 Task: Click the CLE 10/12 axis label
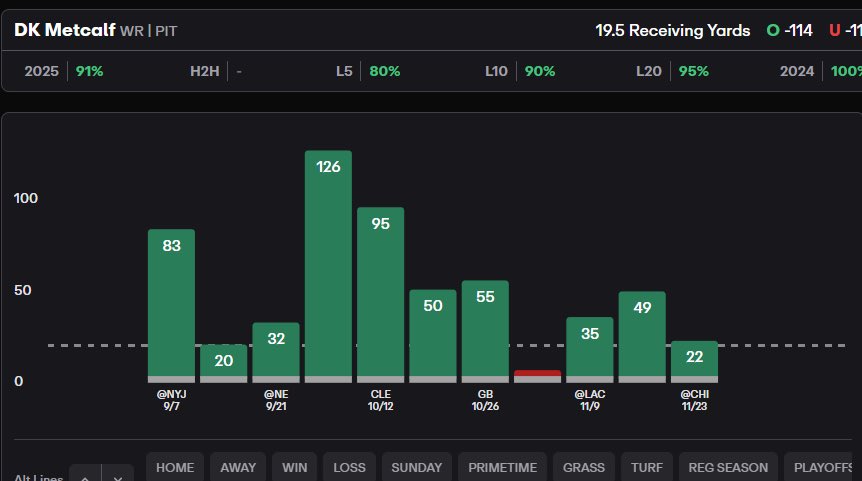(x=380, y=400)
